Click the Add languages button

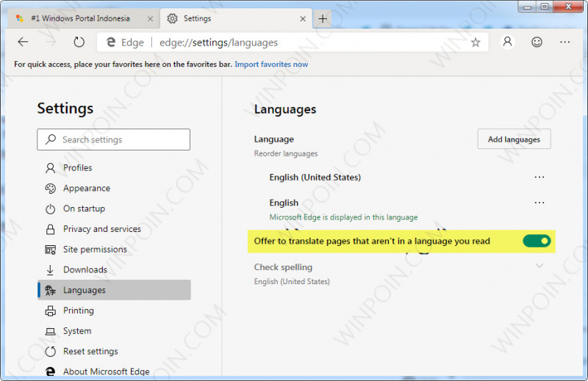point(514,139)
